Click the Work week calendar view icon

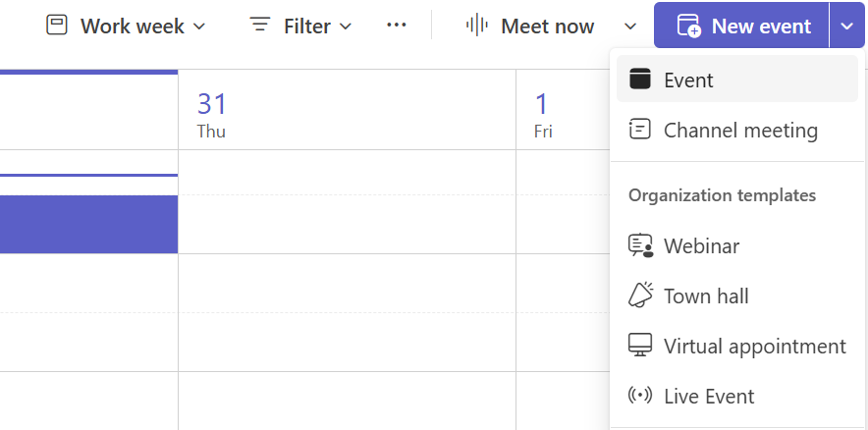pos(57,26)
